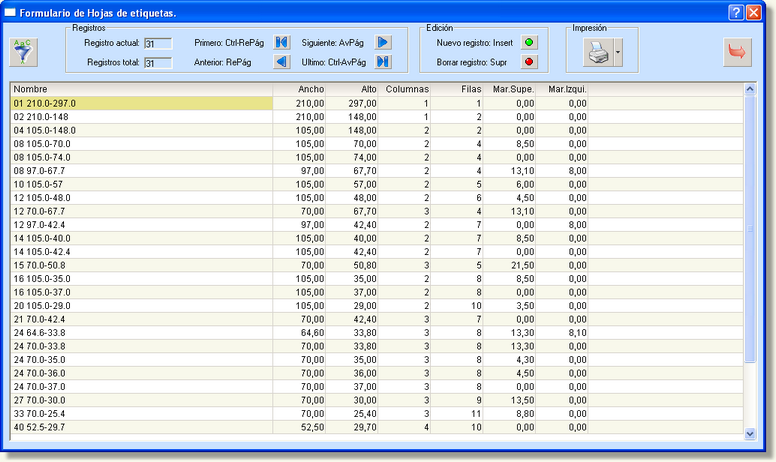Sort by the Nombre column header

[x=142, y=90]
